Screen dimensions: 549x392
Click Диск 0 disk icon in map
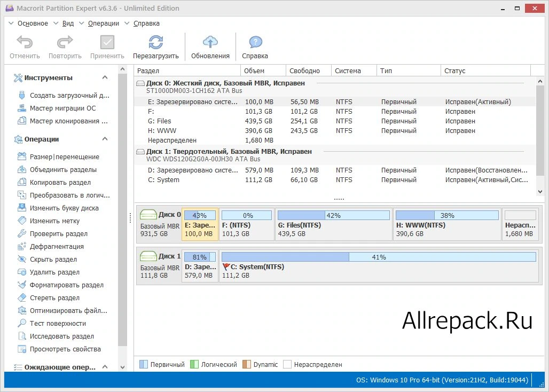coord(148,215)
